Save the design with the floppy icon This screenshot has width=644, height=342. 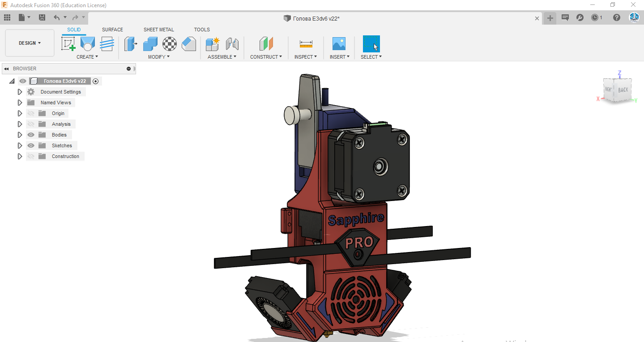[x=42, y=17]
